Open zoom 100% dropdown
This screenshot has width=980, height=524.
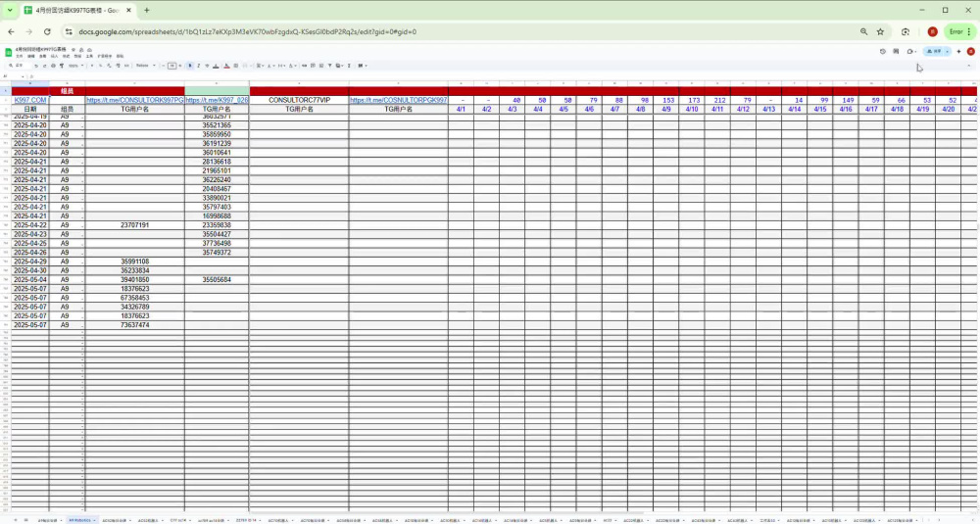77,66
